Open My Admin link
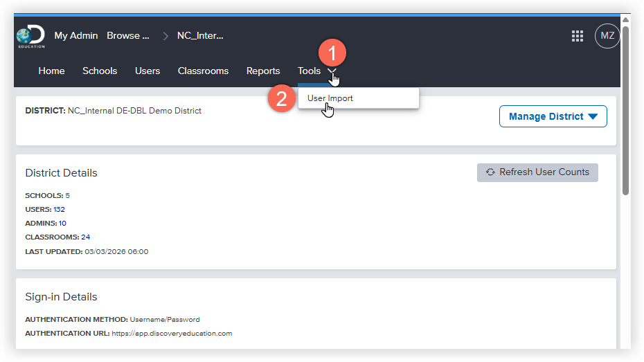This screenshot has height=362, width=644. (76, 36)
